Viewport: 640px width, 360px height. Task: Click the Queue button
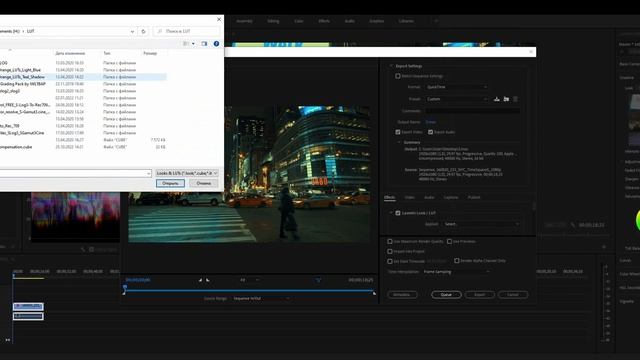click(x=446, y=295)
